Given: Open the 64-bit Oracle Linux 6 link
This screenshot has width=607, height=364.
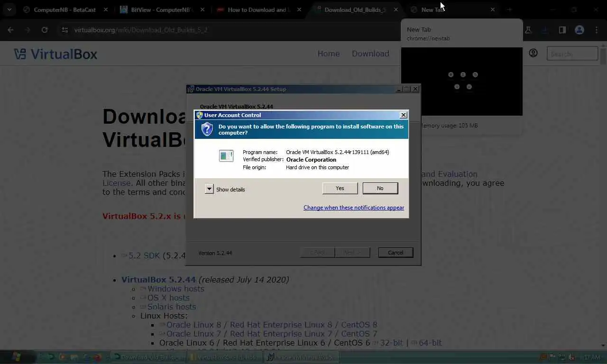Looking at the screenshot, I should click(430, 343).
